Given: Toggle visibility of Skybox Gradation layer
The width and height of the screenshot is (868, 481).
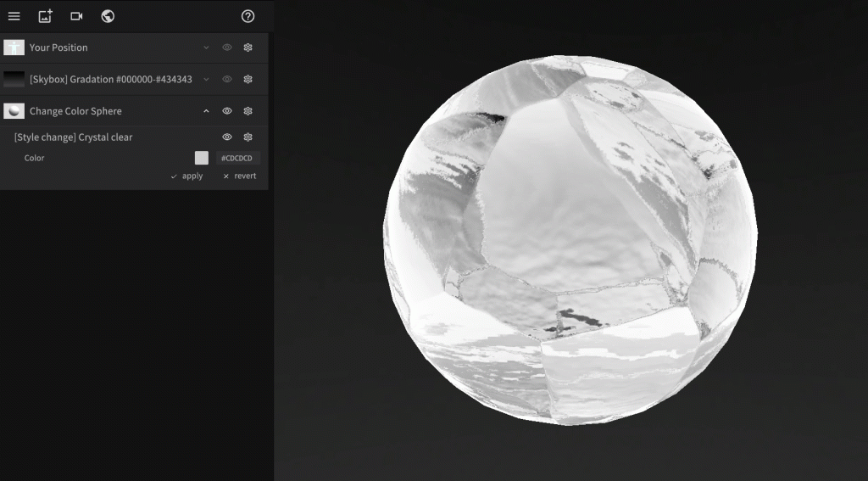Looking at the screenshot, I should 227,79.
